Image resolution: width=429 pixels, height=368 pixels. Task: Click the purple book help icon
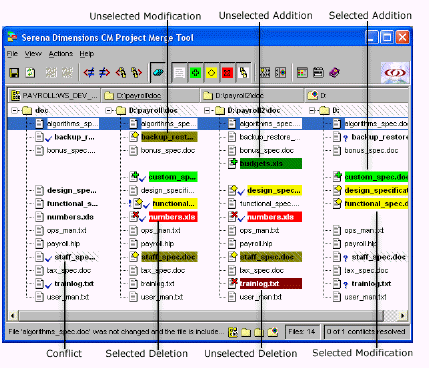pos(334,72)
